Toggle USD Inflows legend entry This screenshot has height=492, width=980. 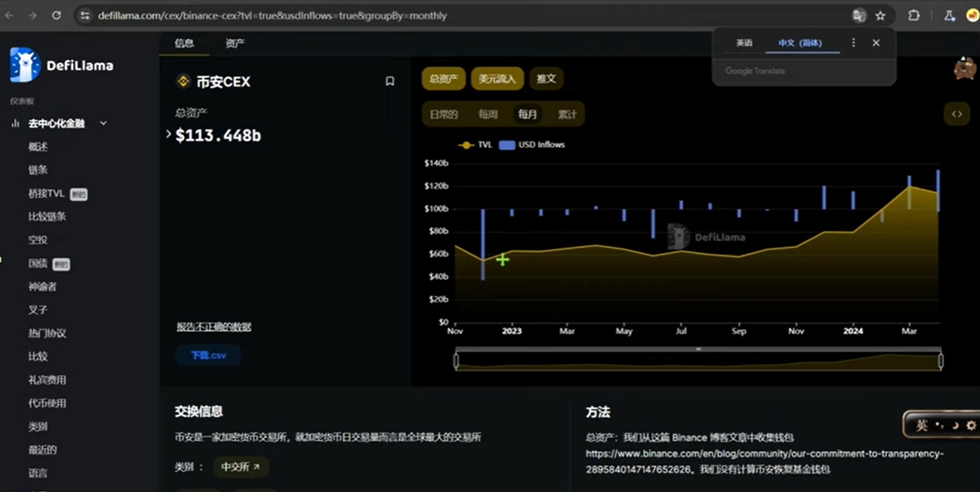click(x=531, y=145)
